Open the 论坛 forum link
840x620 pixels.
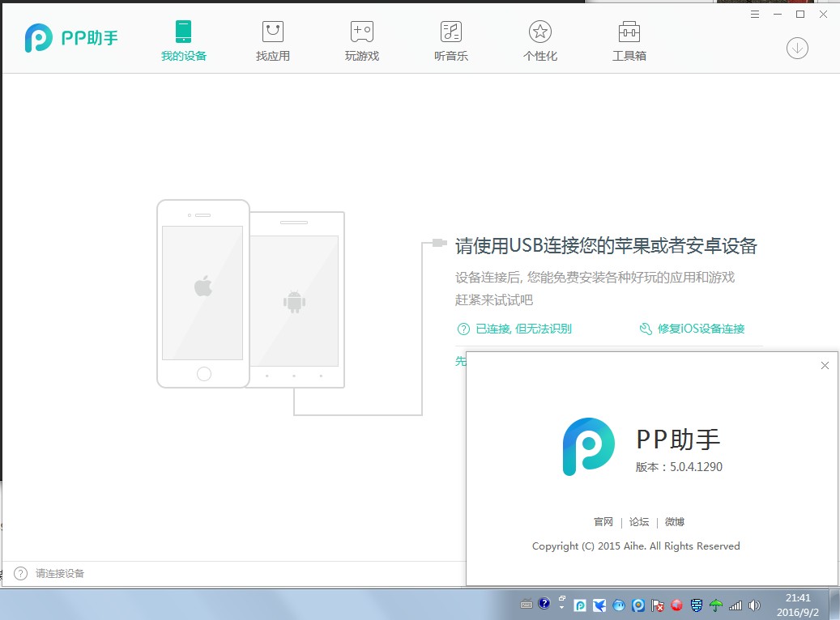639,521
